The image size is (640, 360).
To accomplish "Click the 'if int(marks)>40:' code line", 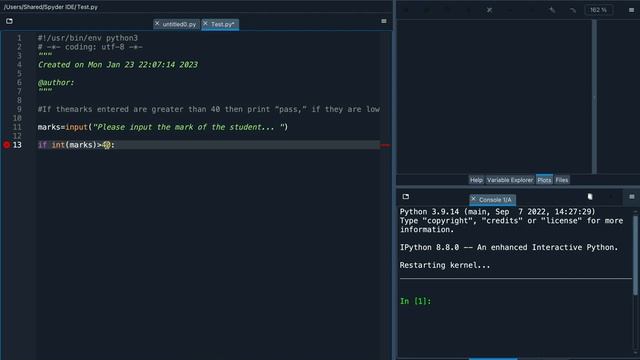I will [76, 145].
